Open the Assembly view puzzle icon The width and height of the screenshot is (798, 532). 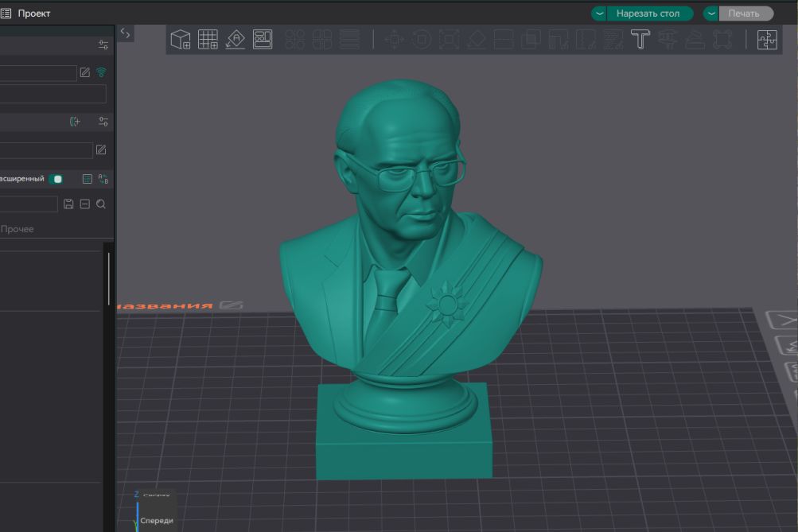pos(767,39)
